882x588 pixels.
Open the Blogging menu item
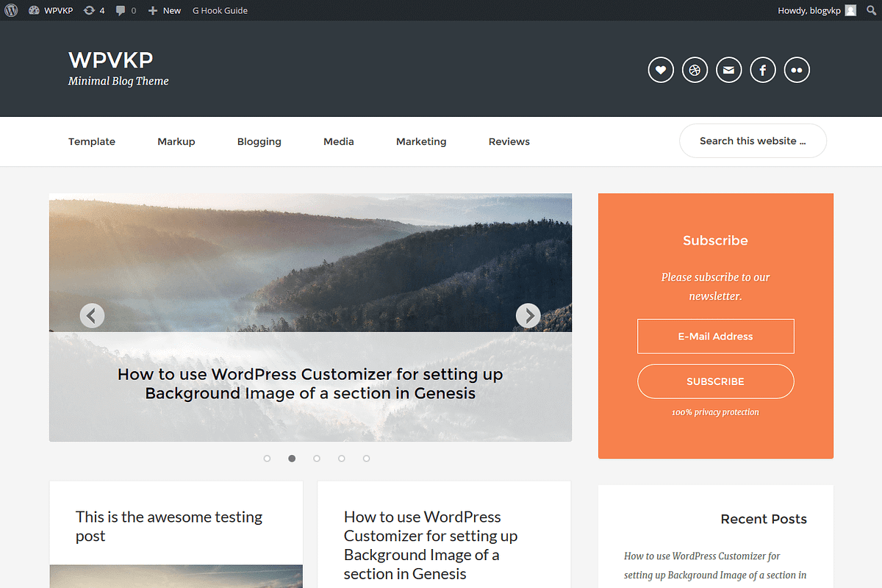click(x=259, y=141)
